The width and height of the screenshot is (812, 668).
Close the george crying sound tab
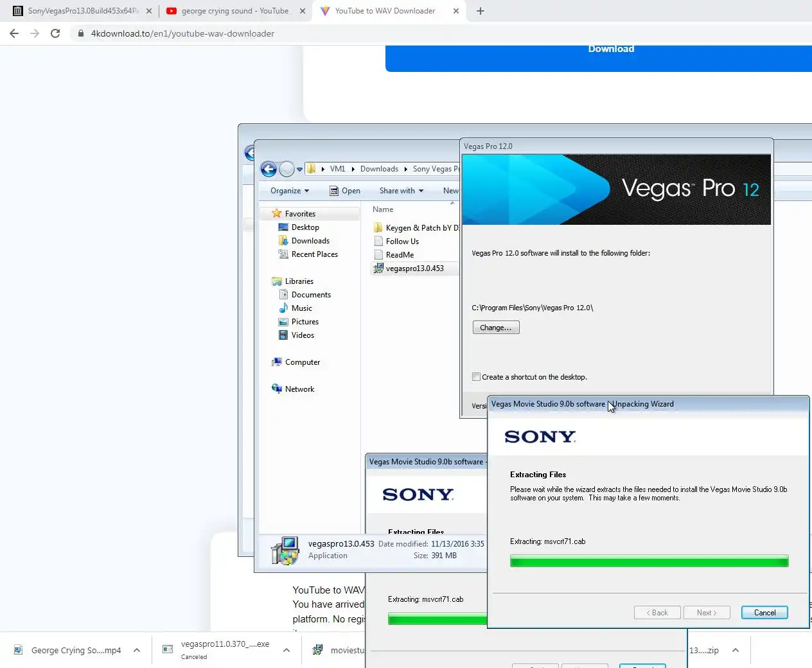point(303,11)
